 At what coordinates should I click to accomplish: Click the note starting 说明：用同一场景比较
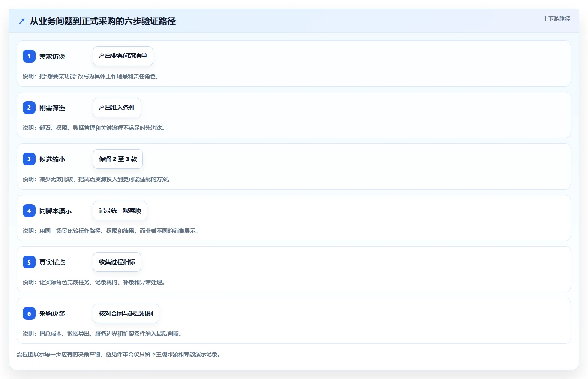tap(110, 231)
